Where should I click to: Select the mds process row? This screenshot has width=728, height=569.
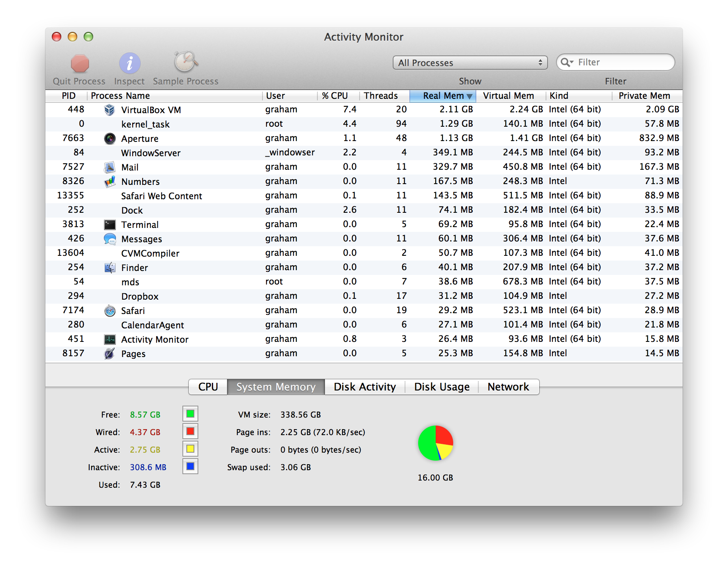click(x=364, y=282)
